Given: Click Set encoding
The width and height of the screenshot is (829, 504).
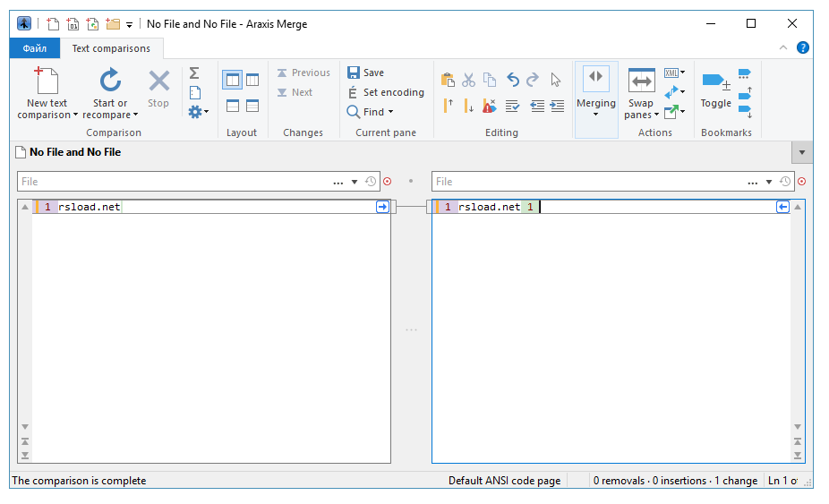Looking at the screenshot, I should (x=386, y=92).
